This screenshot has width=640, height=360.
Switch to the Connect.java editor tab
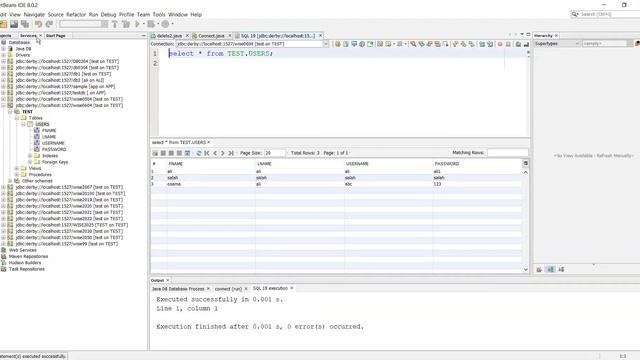click(211, 36)
